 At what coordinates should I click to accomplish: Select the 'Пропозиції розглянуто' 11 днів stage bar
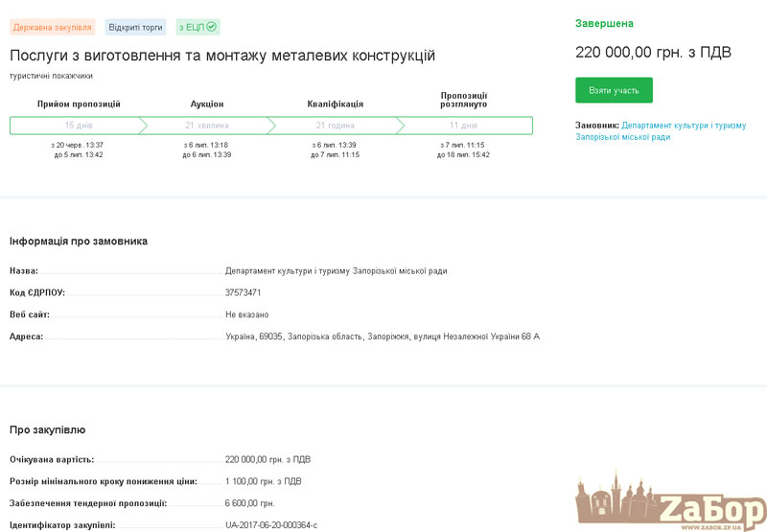click(x=464, y=126)
